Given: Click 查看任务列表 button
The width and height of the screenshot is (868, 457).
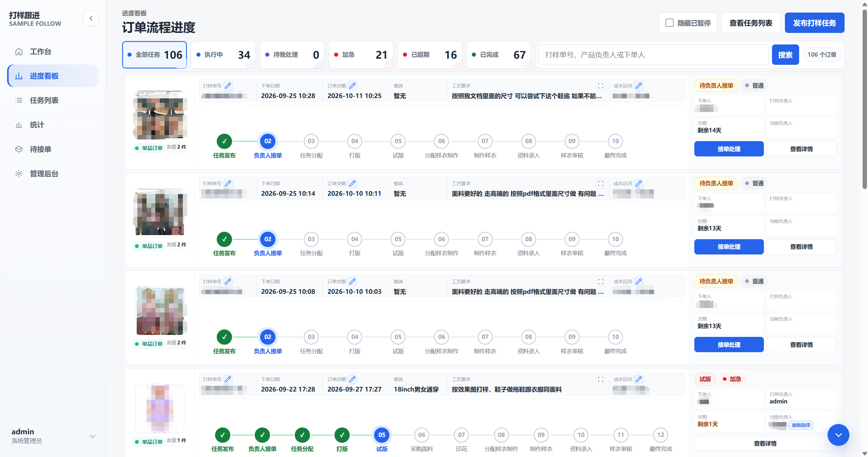Looking at the screenshot, I should [x=751, y=23].
